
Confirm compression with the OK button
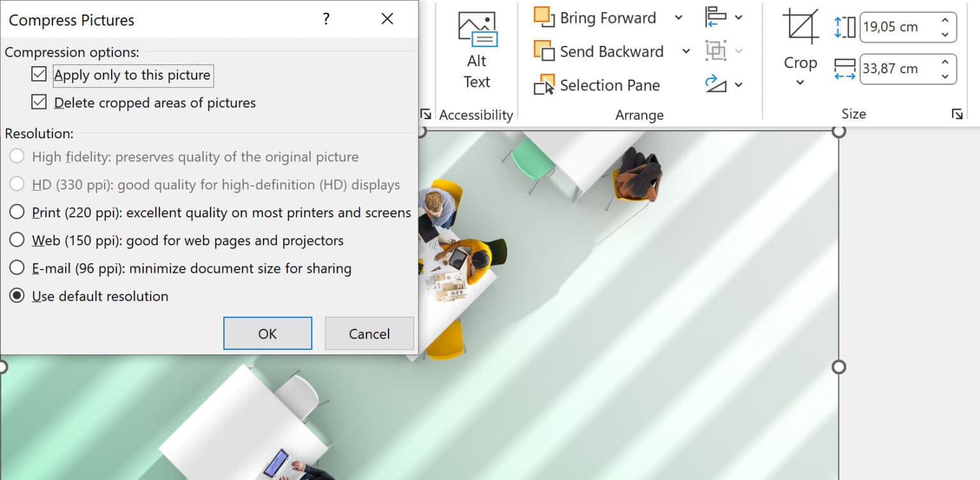pyautogui.click(x=267, y=333)
